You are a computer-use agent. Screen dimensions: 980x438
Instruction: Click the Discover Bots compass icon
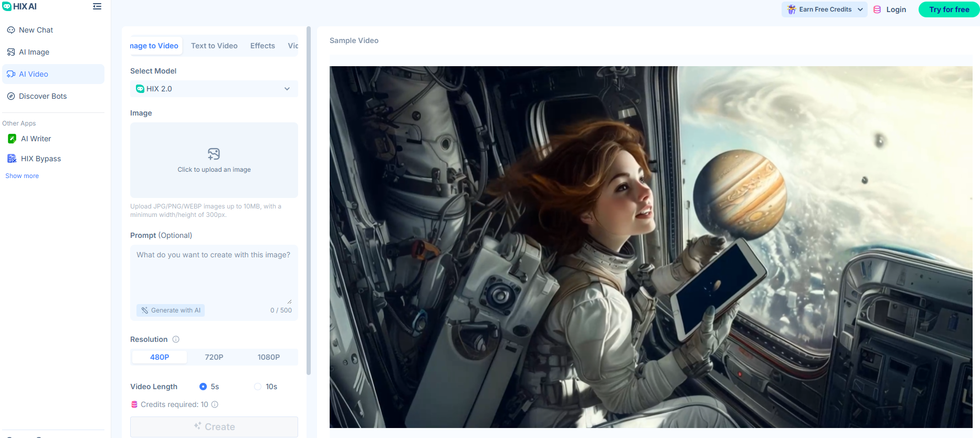(x=11, y=96)
